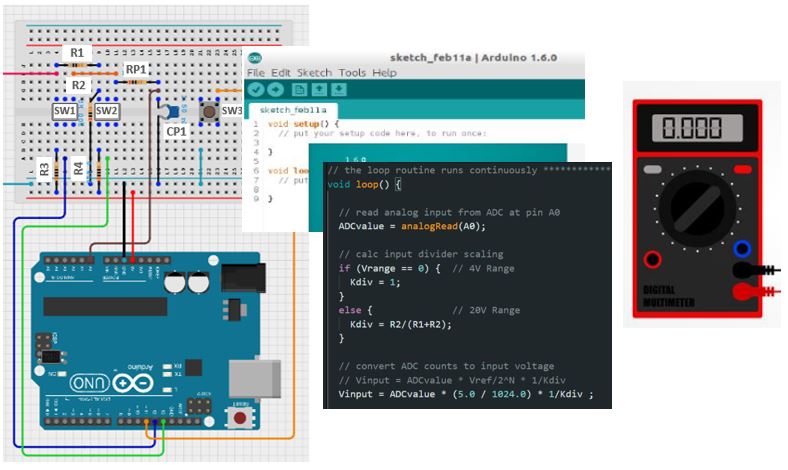Click the Arduino logo in the IDE title bar
The image size is (788, 470).
[255, 58]
